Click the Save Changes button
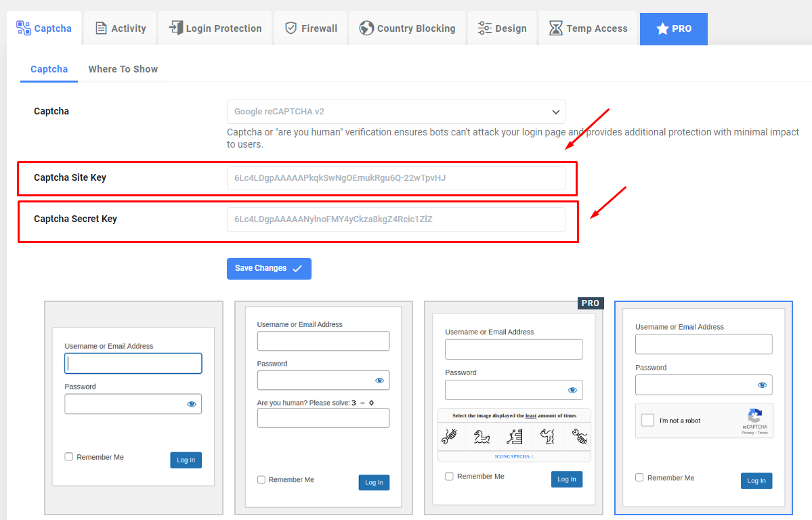Screen dimensions: 812x520 [269, 268]
